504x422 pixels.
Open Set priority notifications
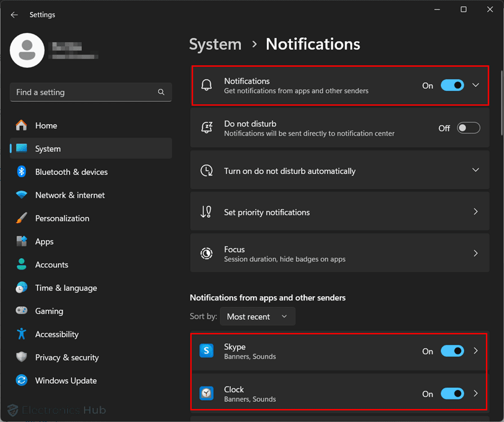click(338, 212)
